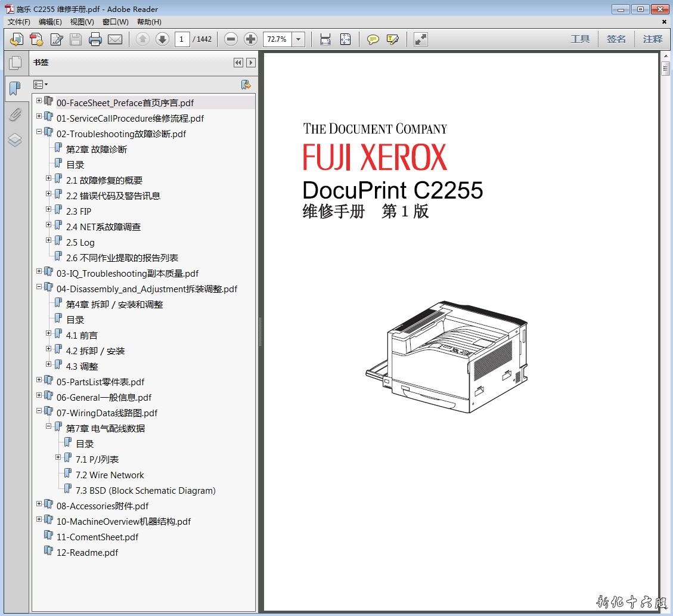This screenshot has width=673, height=616.
Task: Open the zoom percentage dropdown
Action: pos(299,39)
